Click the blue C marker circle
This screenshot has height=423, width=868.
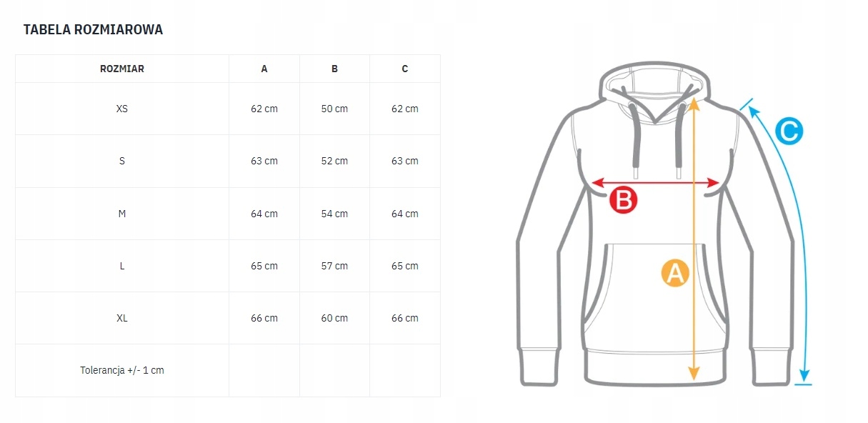(789, 131)
